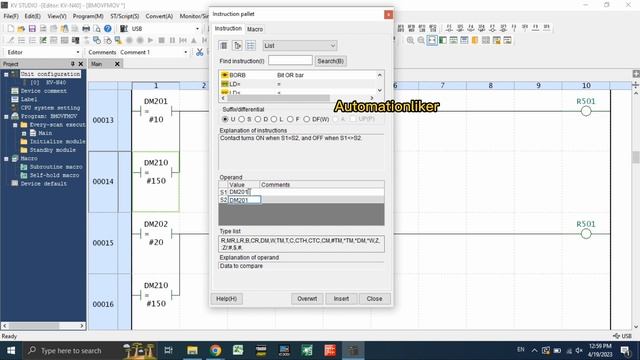Click the Save floppy-disk icon

tap(32, 29)
